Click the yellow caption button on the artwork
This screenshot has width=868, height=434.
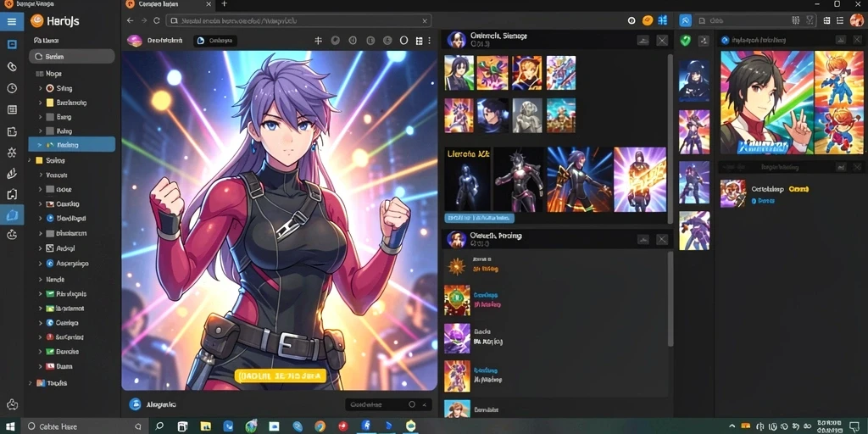tap(280, 376)
